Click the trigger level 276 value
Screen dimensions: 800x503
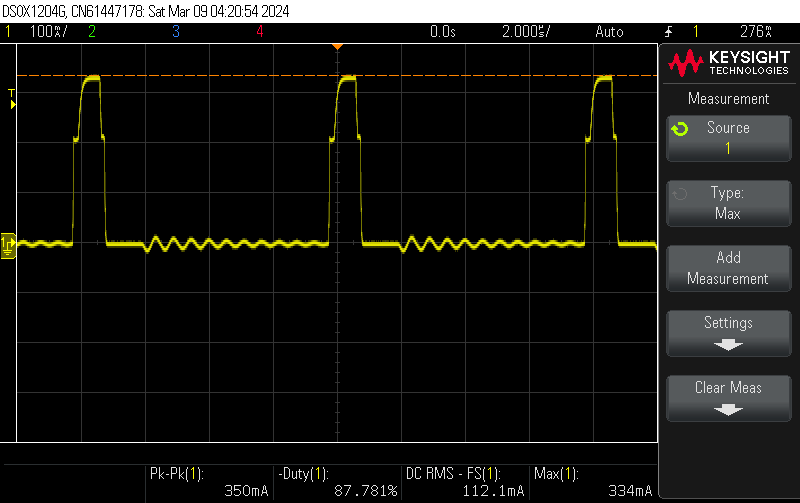[x=756, y=32]
